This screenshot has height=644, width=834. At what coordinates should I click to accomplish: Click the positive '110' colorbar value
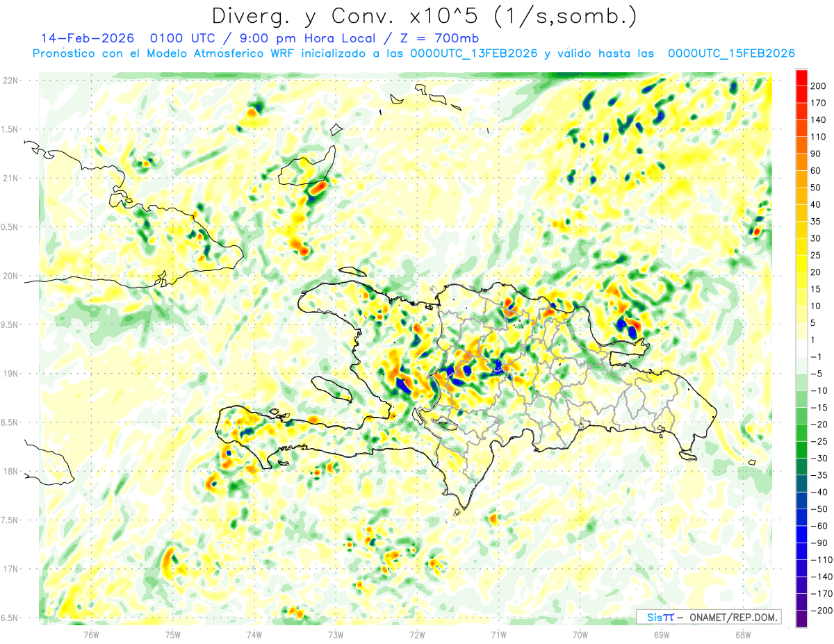point(819,137)
